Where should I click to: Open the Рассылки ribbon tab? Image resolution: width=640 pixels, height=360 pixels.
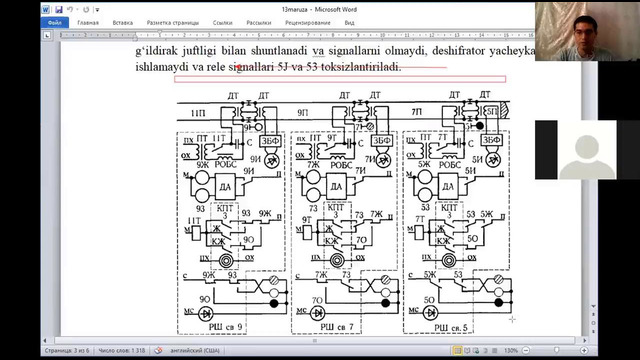259,23
